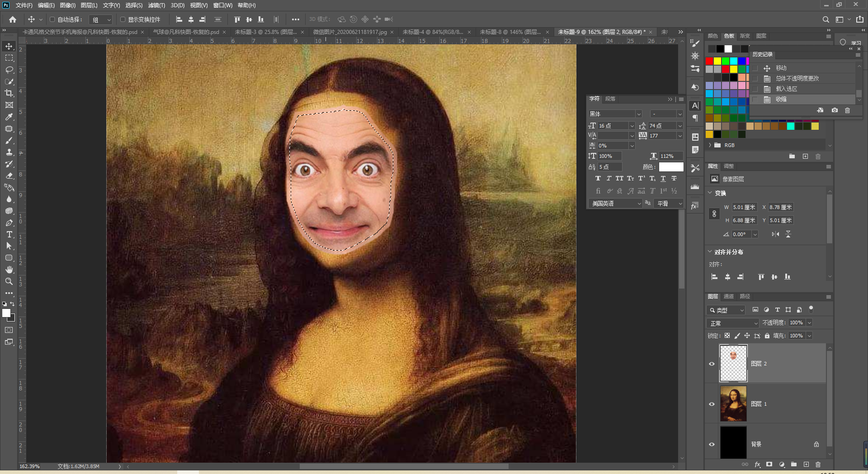Viewport: 868px width, 474px height.
Task: Open the layer opacity dropdown arrow
Action: point(809,322)
